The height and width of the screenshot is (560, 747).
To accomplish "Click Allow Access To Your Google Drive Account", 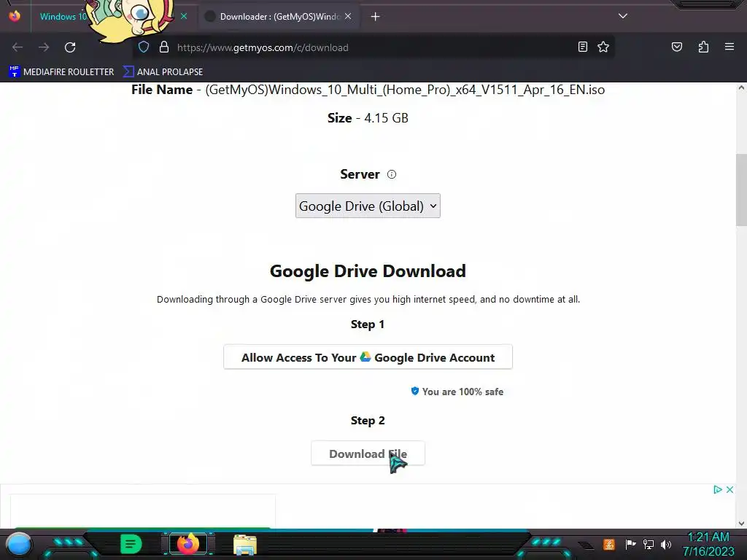I will coord(368,357).
